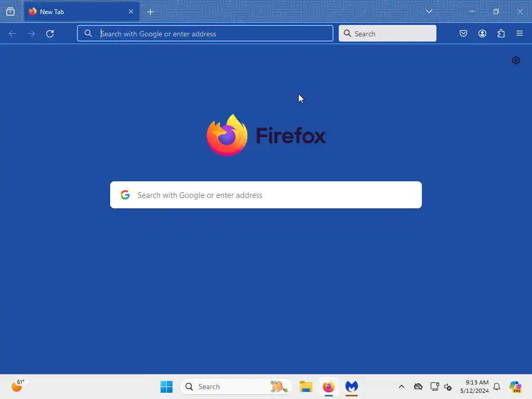Open the weather widget showing 61°
This screenshot has height=399, width=532.
(18, 386)
